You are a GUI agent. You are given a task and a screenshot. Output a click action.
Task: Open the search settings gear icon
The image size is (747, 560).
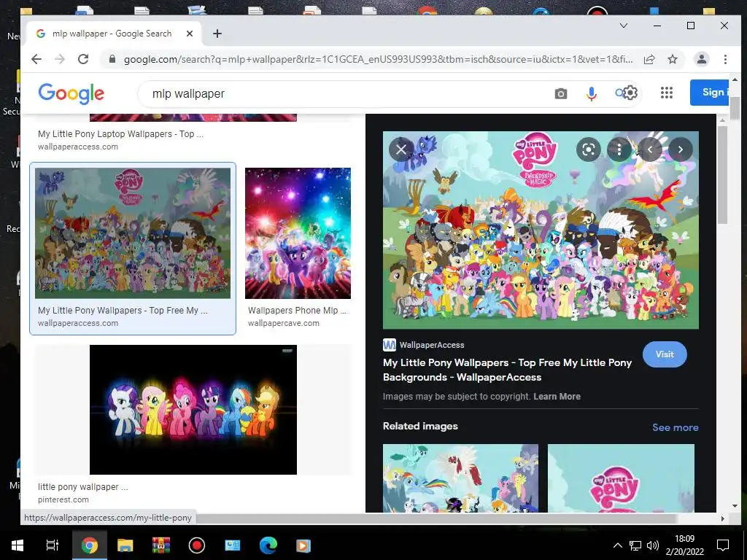tap(630, 93)
